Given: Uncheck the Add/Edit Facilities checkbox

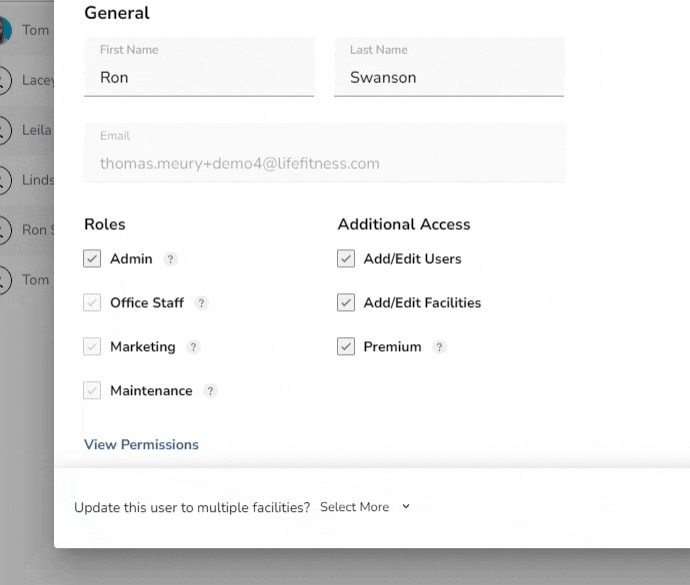Looking at the screenshot, I should coord(346,303).
